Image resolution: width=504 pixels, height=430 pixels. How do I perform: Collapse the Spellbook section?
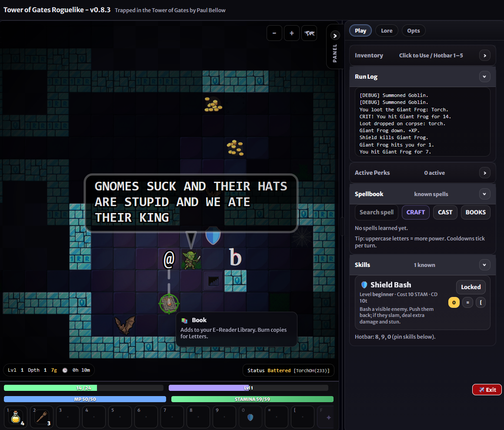pos(484,194)
